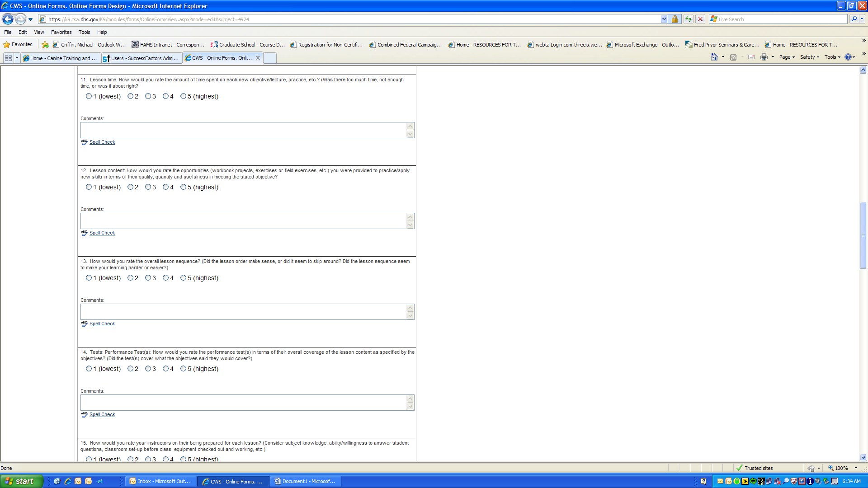The width and height of the screenshot is (868, 488).
Task: Click the security lock icon
Action: pos(675,19)
